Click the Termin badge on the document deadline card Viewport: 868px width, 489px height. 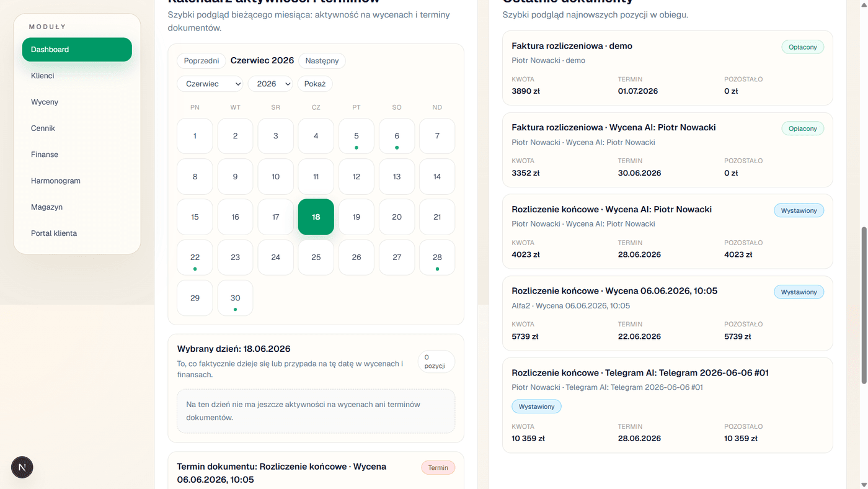tap(438, 468)
